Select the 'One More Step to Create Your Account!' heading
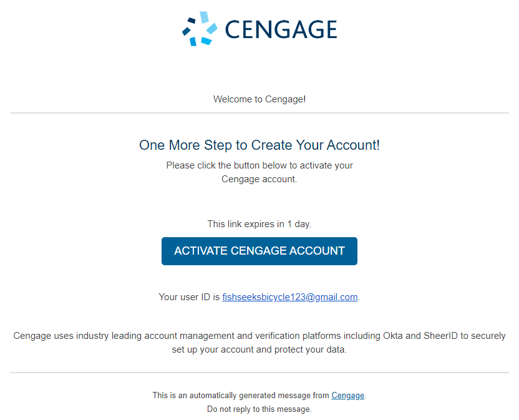Screen dimensions: 519x420 [259, 145]
